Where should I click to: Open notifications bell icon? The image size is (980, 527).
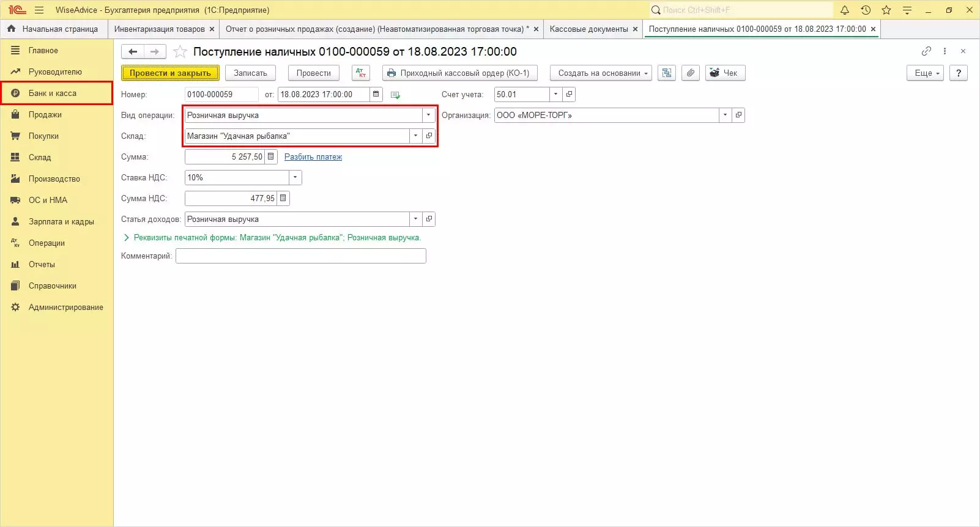[845, 10]
